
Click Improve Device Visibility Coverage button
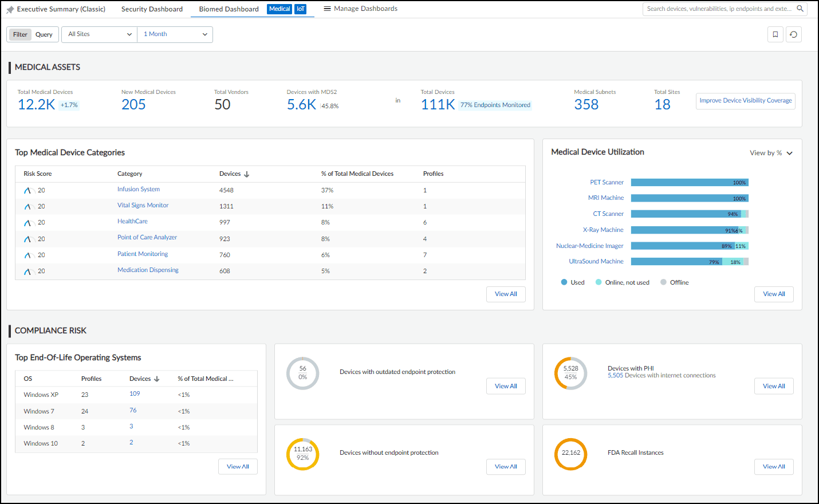click(746, 101)
